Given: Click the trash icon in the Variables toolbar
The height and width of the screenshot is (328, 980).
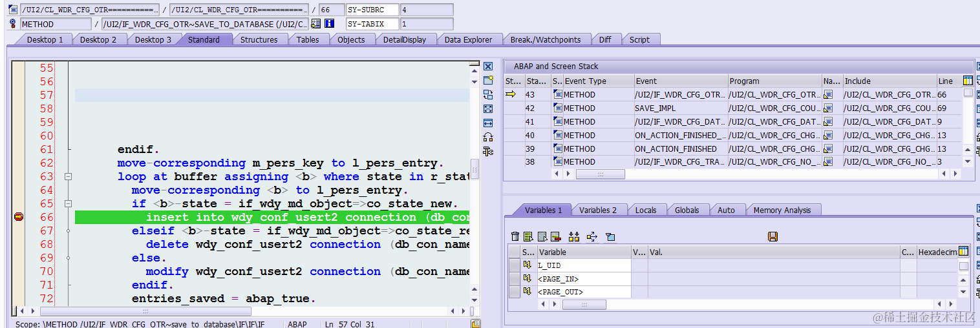Looking at the screenshot, I should pos(515,237).
